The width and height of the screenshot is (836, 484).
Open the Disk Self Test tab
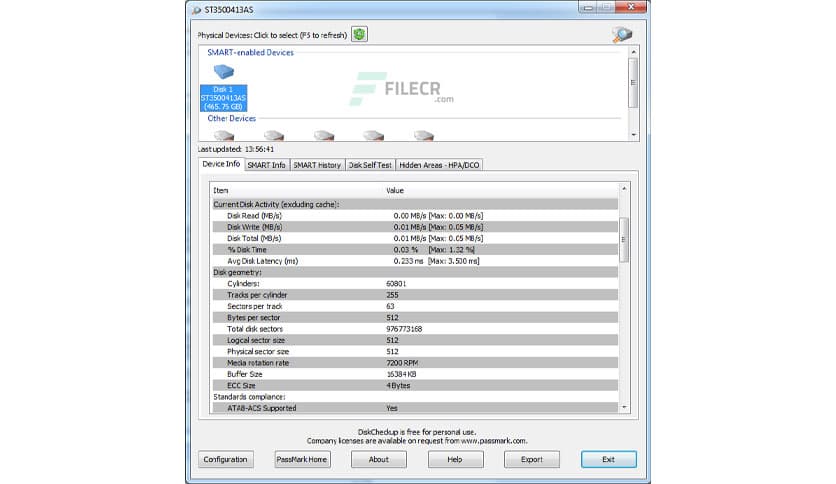[x=370, y=165]
